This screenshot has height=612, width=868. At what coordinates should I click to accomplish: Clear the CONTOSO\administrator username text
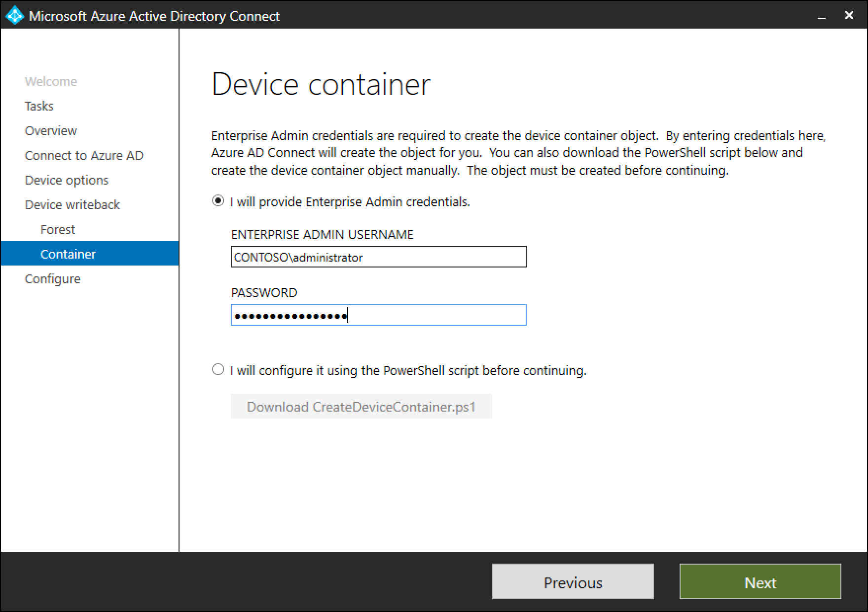(x=378, y=257)
